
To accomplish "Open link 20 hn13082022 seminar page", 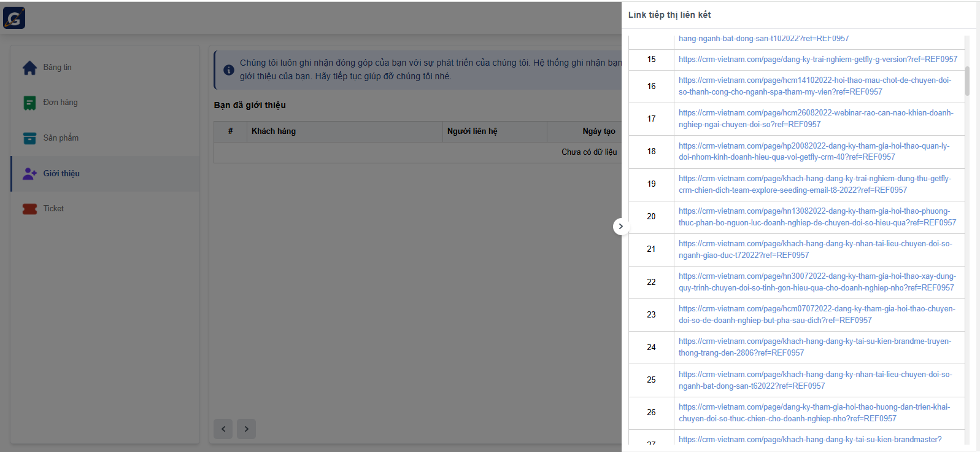I will pos(817,217).
